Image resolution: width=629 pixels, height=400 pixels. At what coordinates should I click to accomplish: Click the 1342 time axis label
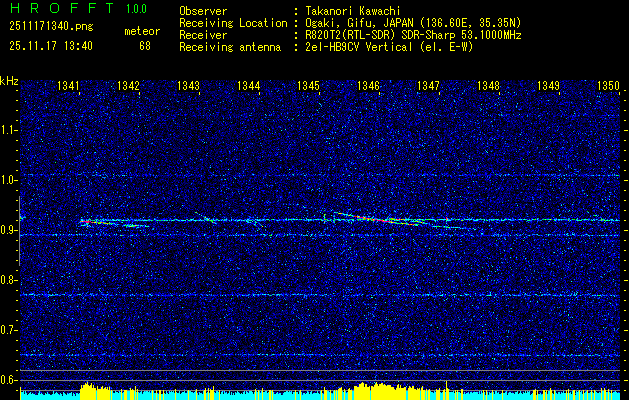coord(128,86)
